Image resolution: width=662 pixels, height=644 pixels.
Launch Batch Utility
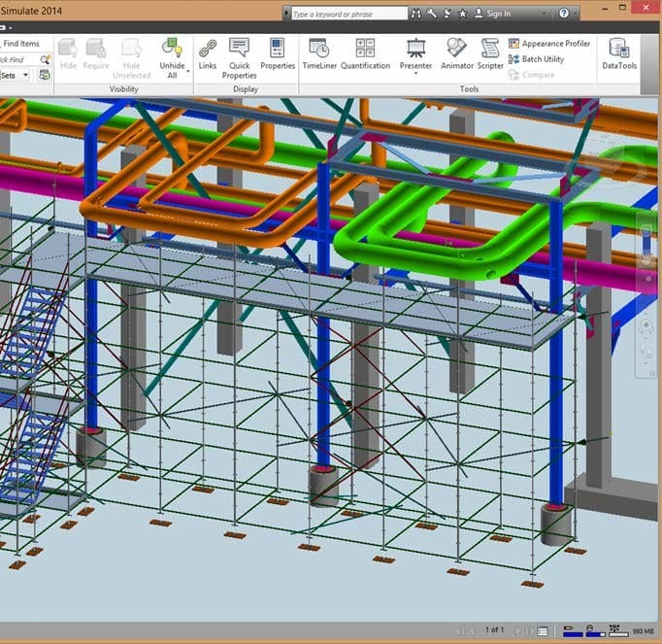[x=536, y=59]
